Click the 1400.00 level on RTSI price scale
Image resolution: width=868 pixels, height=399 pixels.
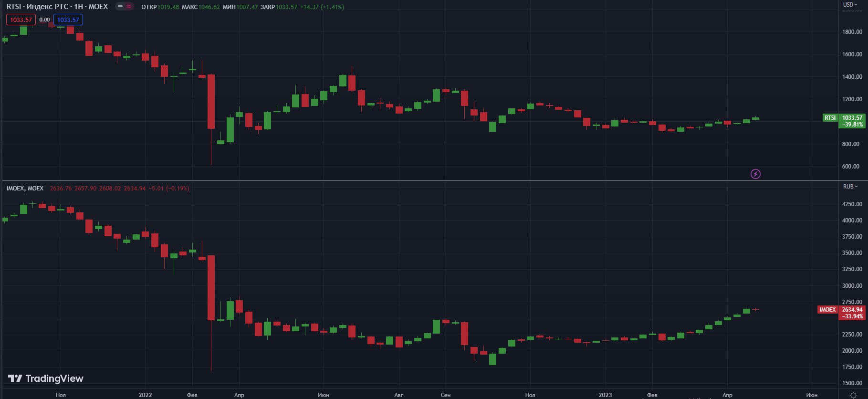[x=852, y=77]
